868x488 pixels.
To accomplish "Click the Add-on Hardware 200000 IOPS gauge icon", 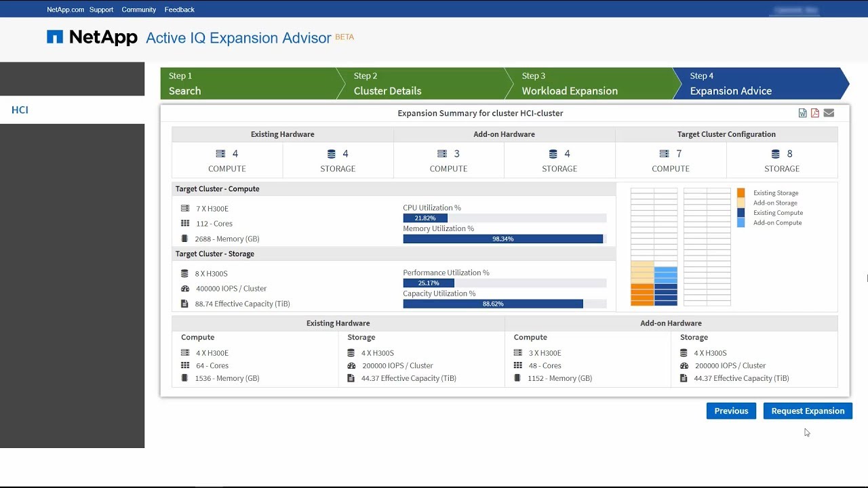I will coord(684,365).
